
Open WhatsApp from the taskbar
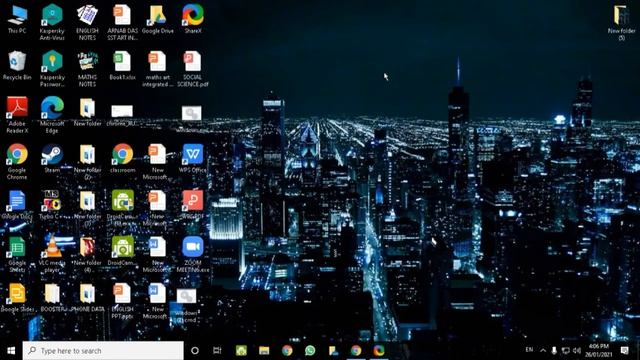310,351
